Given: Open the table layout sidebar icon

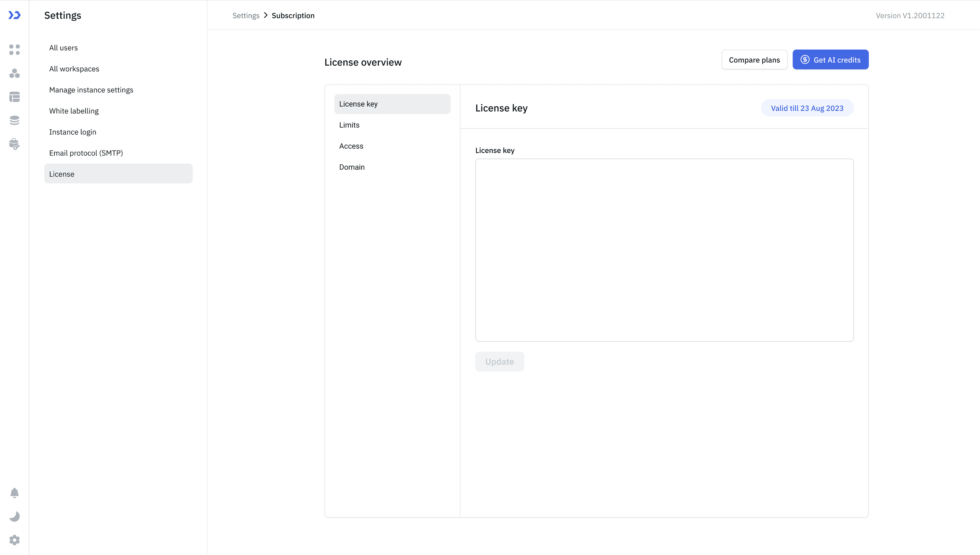Looking at the screenshot, I should click(x=15, y=97).
